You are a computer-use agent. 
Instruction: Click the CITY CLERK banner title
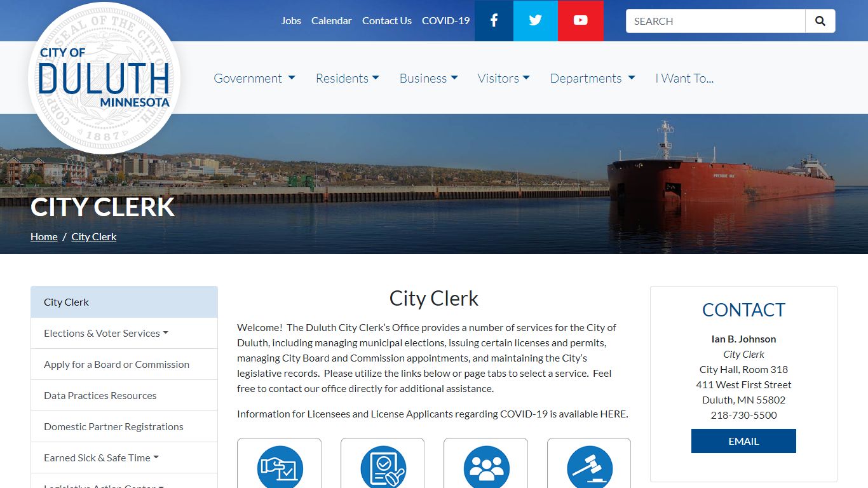pos(102,207)
